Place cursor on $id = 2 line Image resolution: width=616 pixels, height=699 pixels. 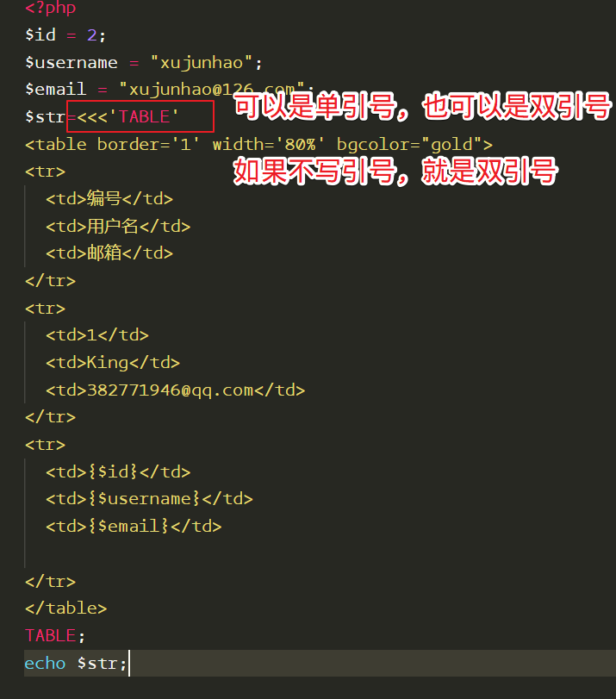pos(65,34)
